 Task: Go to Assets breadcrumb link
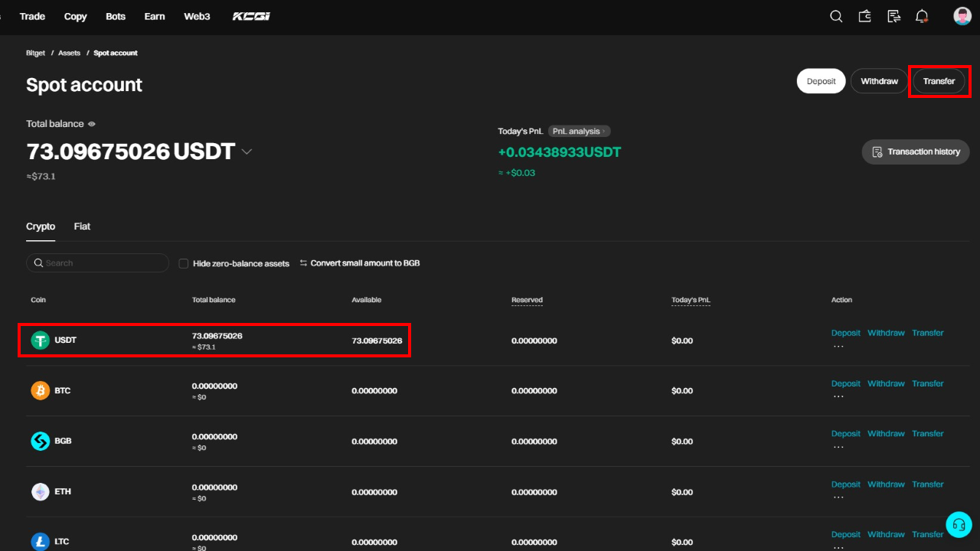click(x=69, y=53)
